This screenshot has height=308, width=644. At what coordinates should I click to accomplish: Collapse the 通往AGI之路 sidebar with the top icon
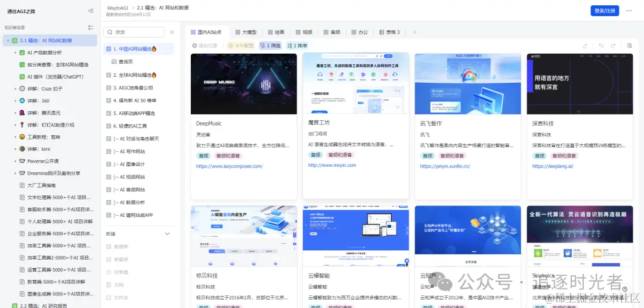point(91,11)
